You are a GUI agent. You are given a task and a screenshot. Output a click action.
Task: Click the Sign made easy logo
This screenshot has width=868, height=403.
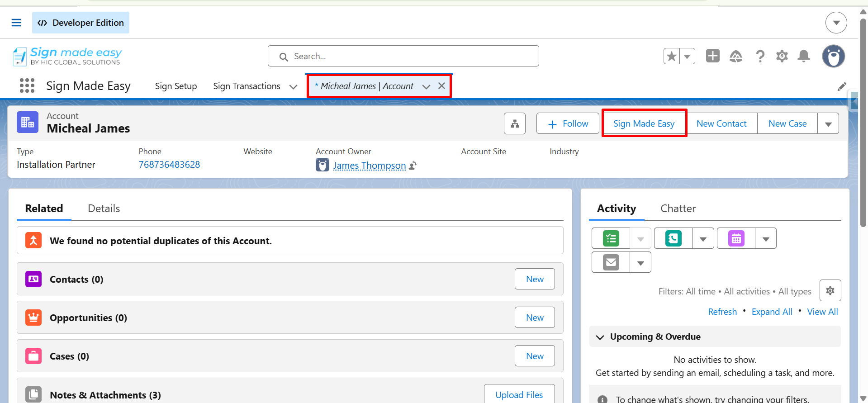(67, 57)
